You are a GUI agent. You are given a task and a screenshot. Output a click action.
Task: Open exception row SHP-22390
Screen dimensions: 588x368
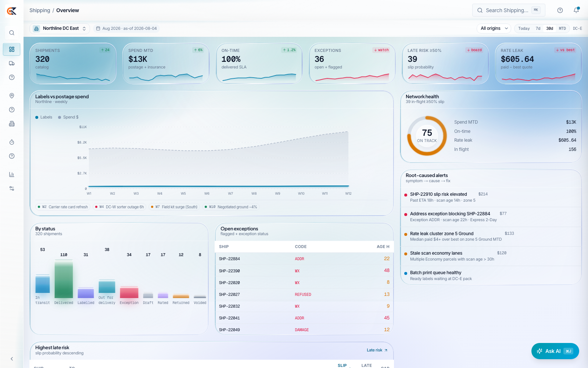pos(304,270)
